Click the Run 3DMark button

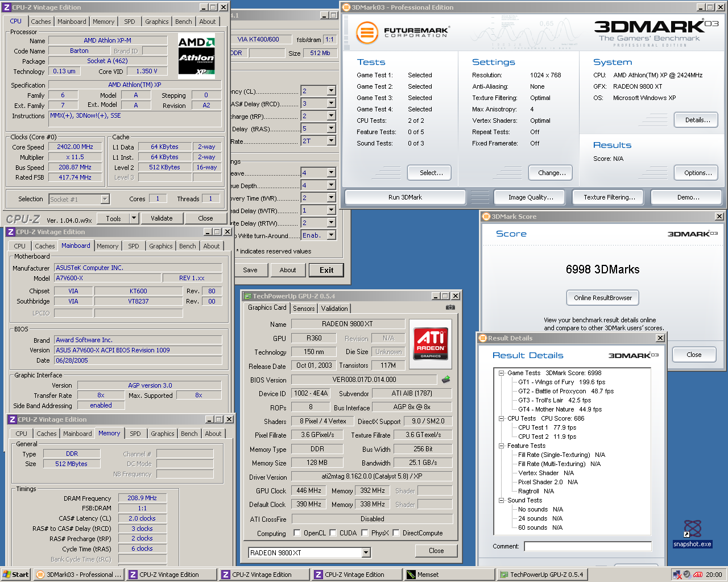click(x=405, y=197)
